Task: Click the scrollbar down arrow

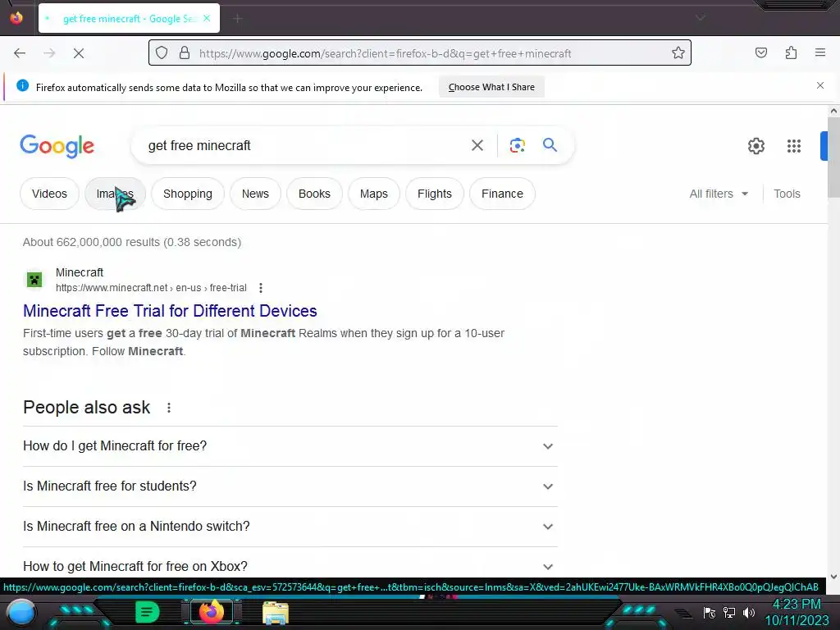Action: coord(833,577)
